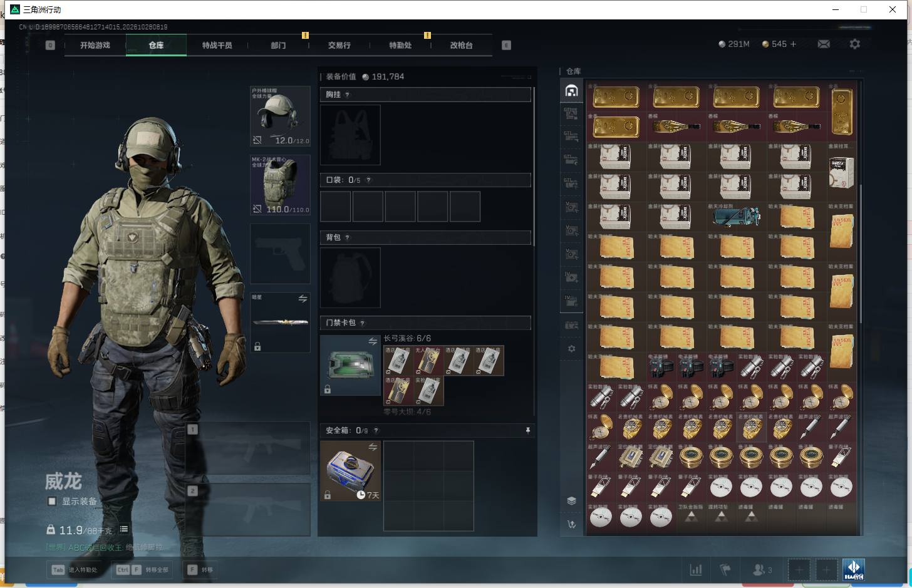Screen dimensions: 912x588
Task: Open the mail envelope icon
Action: (824, 44)
